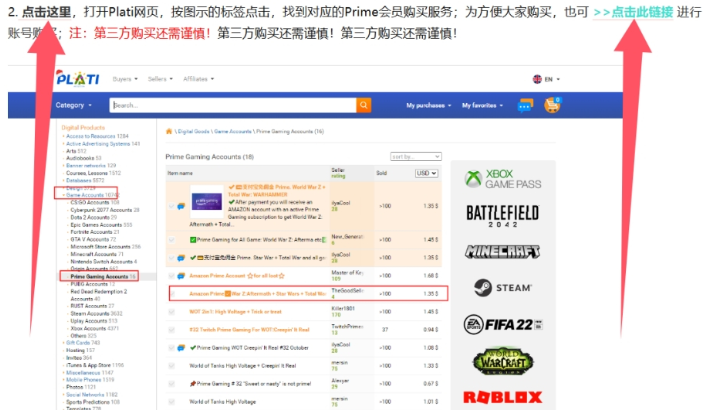Tick checkbox for Prime Gaming WOT Creepin' #32 October row
Image resolution: width=705 pixels, height=410 pixels.
[171, 348]
